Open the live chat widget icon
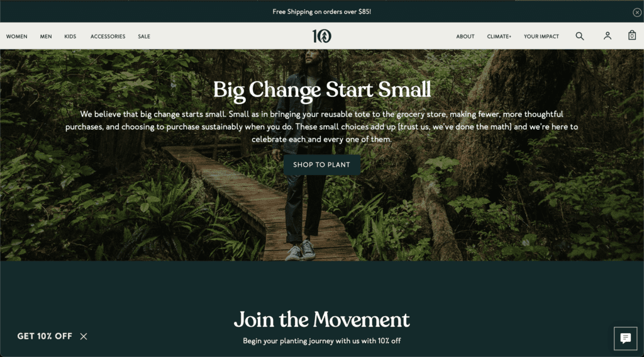This screenshot has height=357, width=644. (x=626, y=339)
